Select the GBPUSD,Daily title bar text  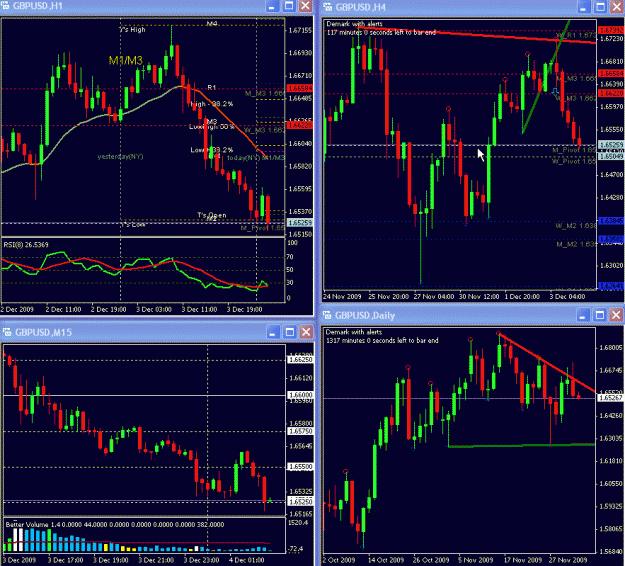click(365, 316)
